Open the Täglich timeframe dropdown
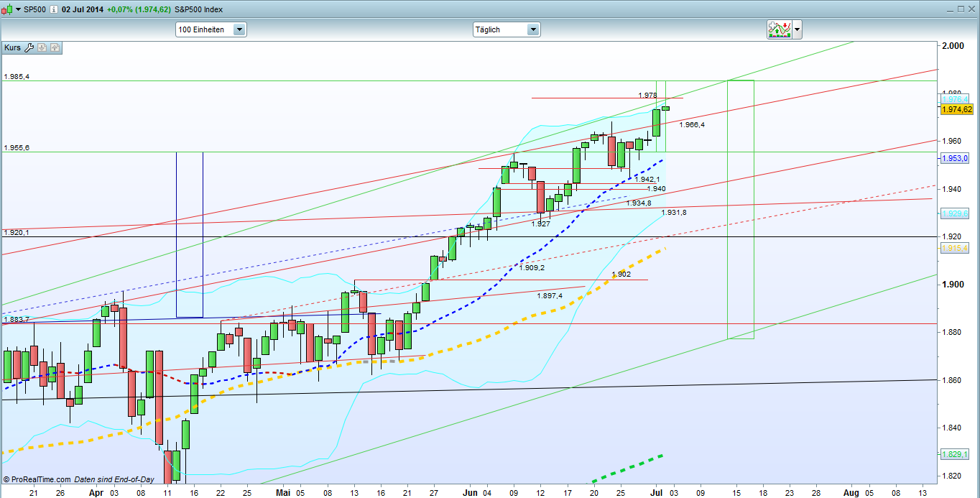Viewport: 980px width, 498px height. click(x=506, y=29)
